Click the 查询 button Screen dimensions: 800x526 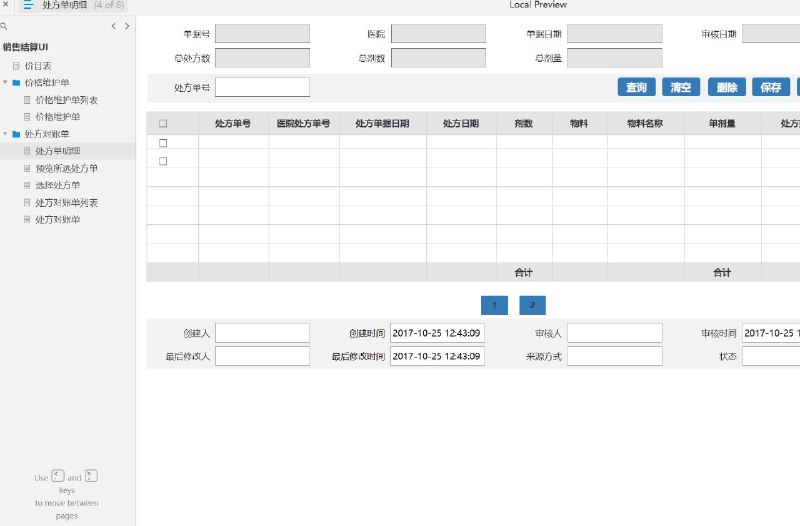coord(636,87)
